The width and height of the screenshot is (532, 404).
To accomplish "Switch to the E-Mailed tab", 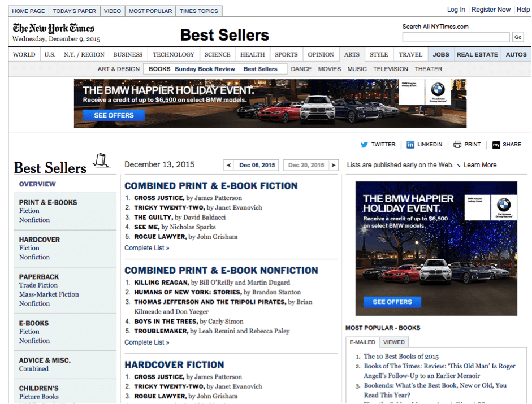I will (362, 342).
